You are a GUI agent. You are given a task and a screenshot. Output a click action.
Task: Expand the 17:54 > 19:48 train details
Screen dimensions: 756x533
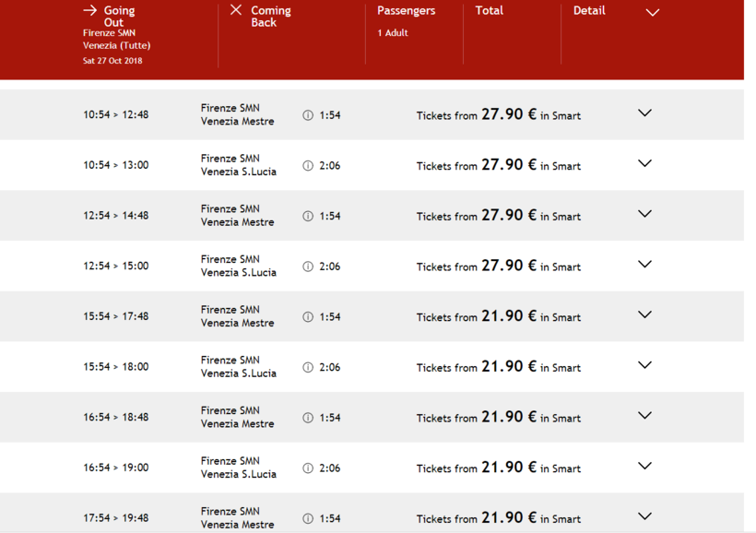click(644, 516)
